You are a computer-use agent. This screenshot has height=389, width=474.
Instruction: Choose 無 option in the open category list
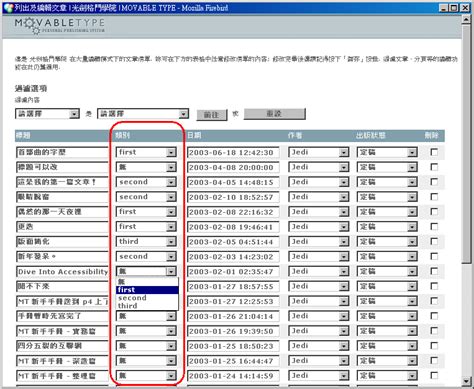pos(147,282)
